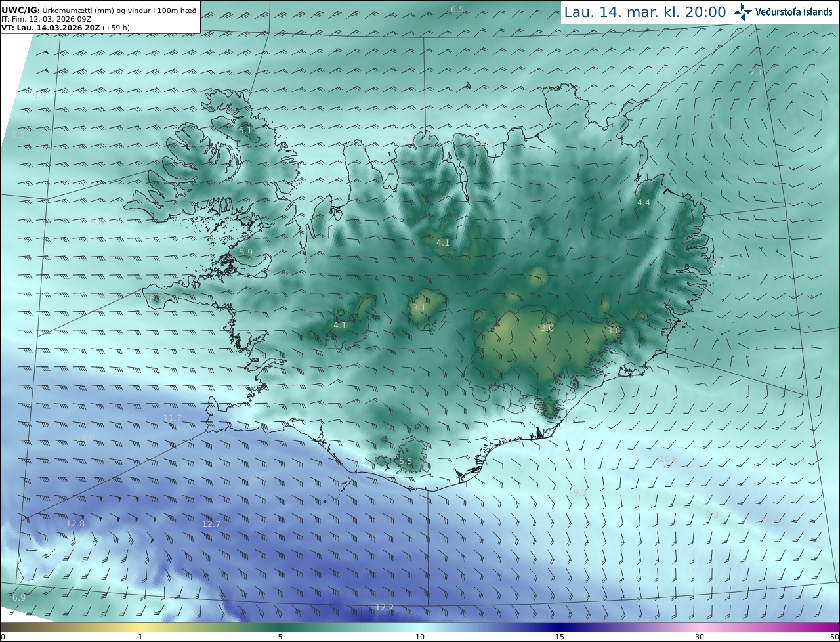This screenshot has width=840, height=642.
Task: Click the 3.1 value on the glacier
Action: click(419, 307)
